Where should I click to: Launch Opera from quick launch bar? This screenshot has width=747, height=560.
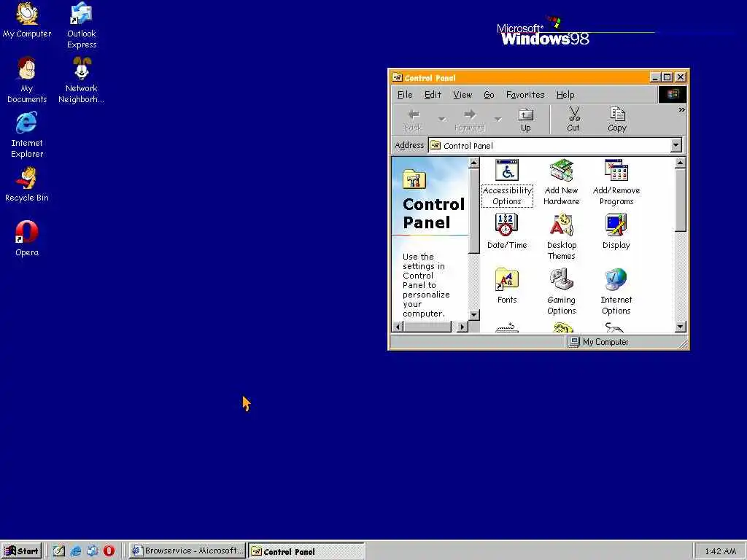pyautogui.click(x=109, y=551)
